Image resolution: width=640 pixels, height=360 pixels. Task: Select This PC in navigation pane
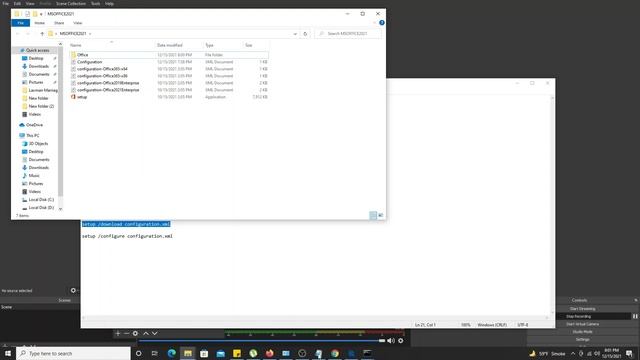33,136
